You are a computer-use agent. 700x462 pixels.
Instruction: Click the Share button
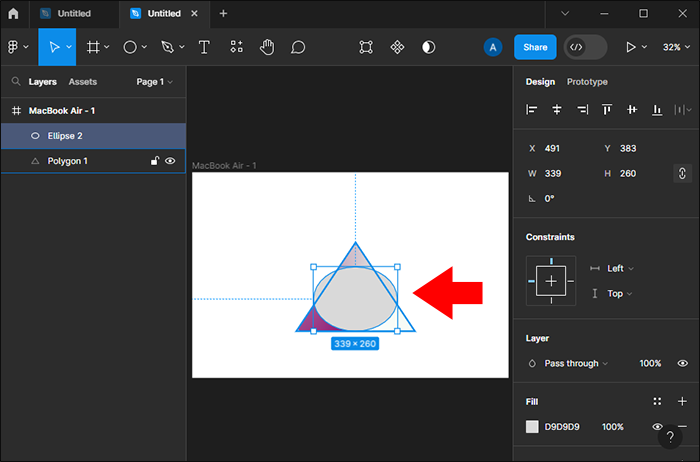point(535,47)
